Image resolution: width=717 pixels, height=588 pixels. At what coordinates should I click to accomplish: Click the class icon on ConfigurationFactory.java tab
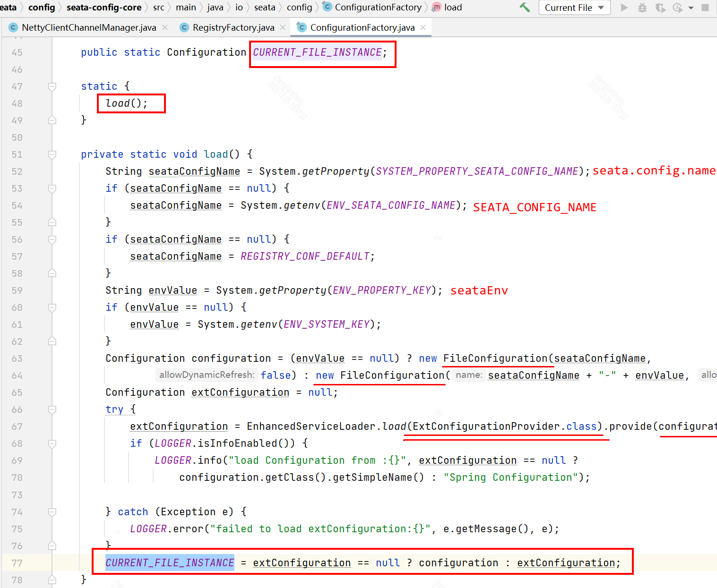pyautogui.click(x=302, y=27)
